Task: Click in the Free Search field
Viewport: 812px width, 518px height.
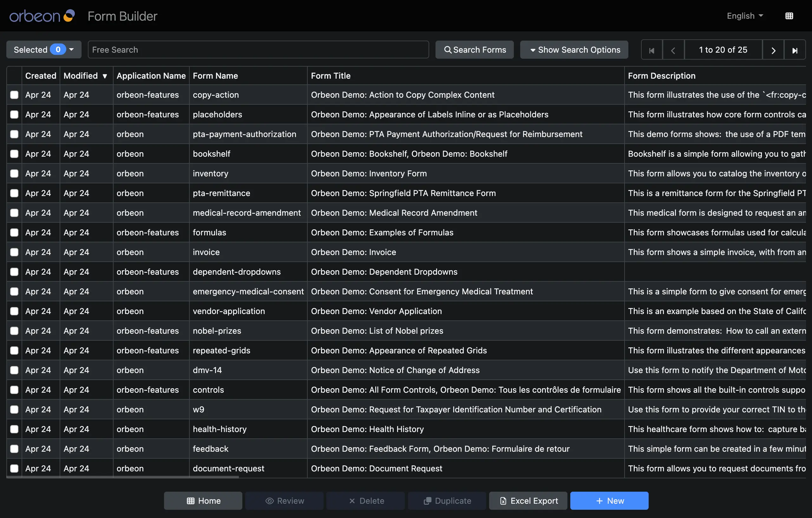Action: coord(258,49)
